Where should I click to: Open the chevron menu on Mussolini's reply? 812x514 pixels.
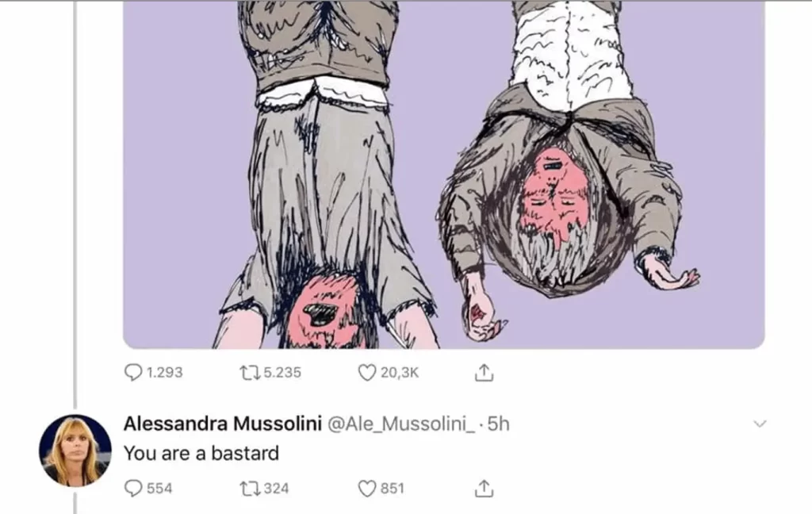pyautogui.click(x=760, y=424)
